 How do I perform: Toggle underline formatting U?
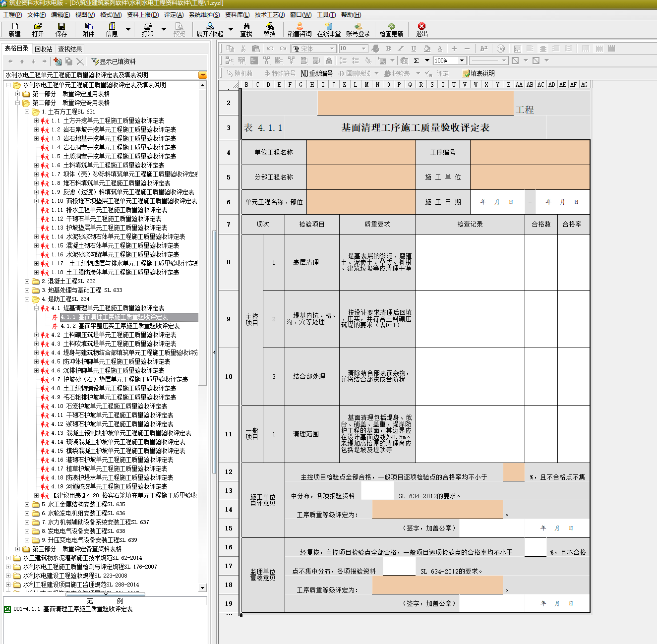click(414, 48)
